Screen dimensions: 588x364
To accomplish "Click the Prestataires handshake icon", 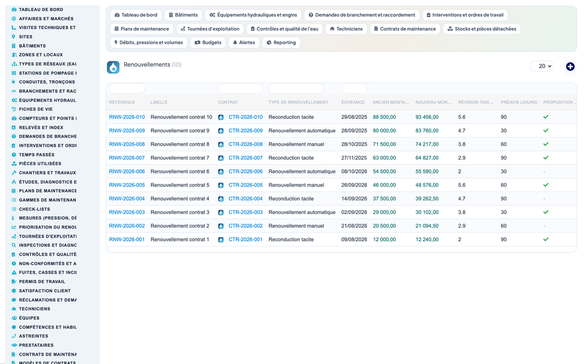I will click(14, 345).
